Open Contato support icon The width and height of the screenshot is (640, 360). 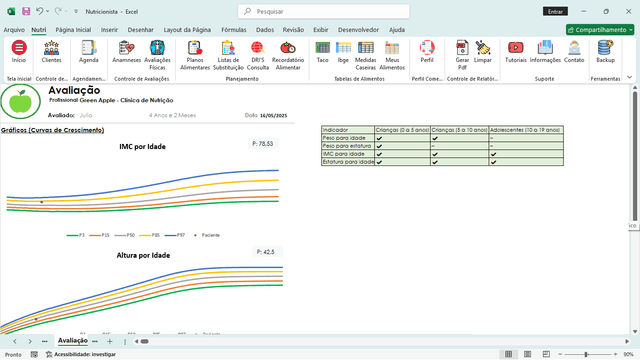tap(574, 52)
